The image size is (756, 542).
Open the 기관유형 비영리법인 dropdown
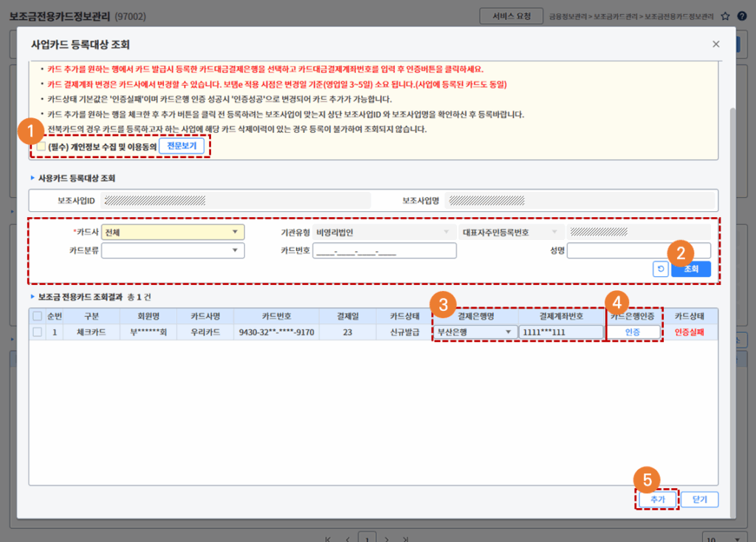[383, 232]
